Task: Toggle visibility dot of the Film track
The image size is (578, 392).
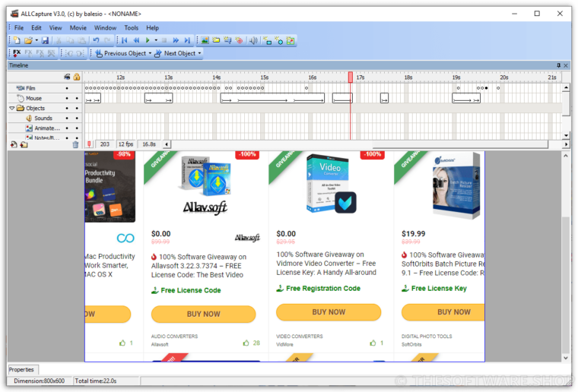Action: coord(67,88)
